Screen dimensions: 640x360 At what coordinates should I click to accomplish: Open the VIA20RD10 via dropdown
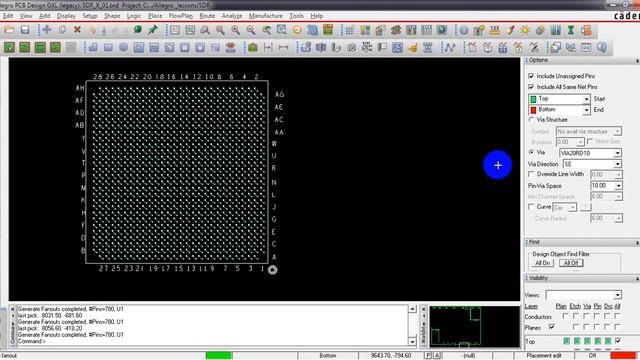tap(618, 153)
